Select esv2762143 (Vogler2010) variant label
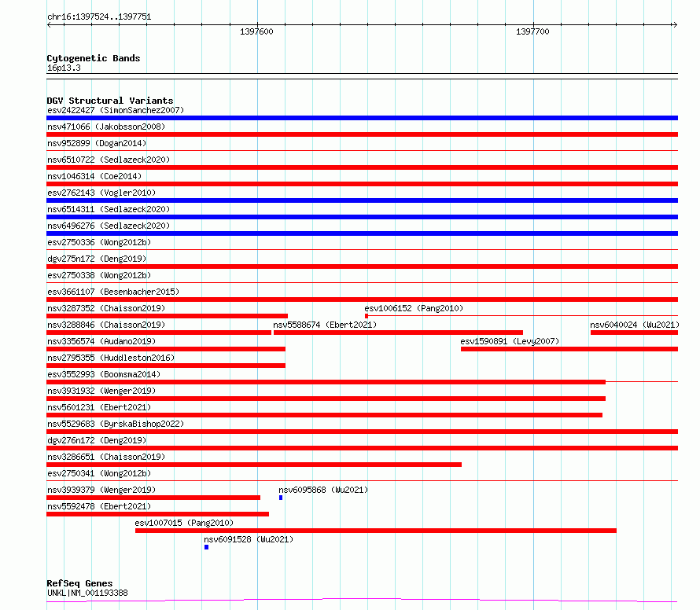The height and width of the screenshot is (610, 700). 101,193
